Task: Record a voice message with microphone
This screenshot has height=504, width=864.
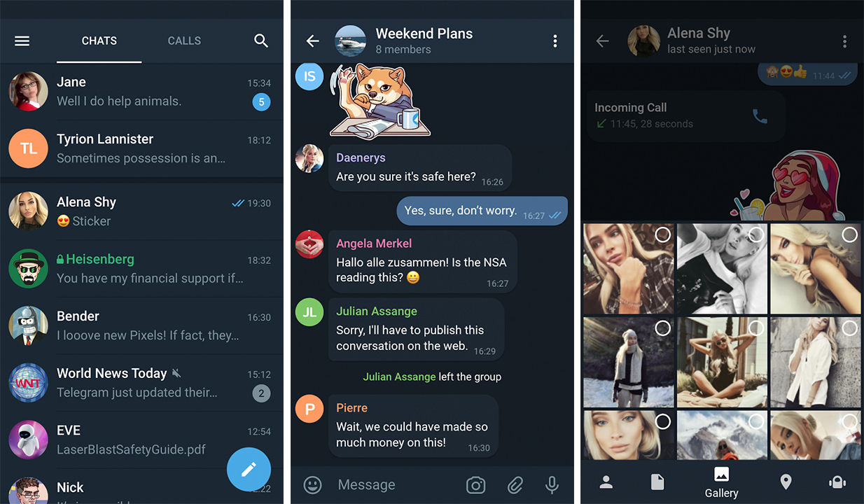Action: [x=552, y=484]
